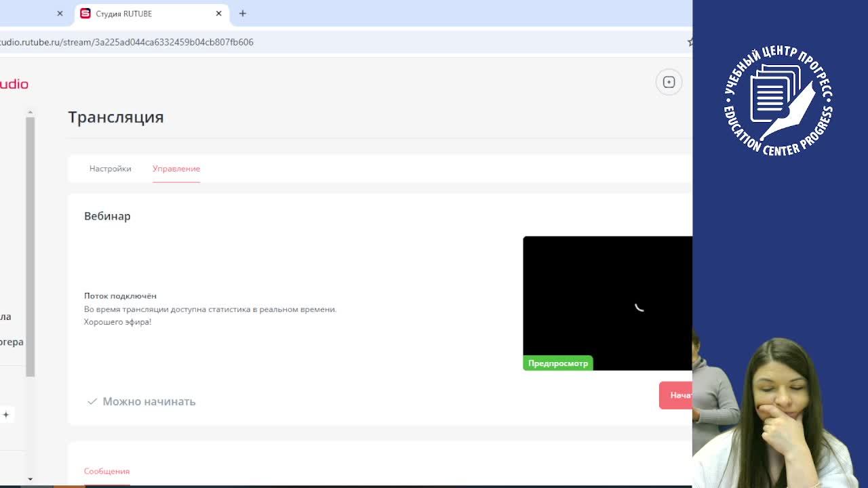This screenshot has height=488, width=868.
Task: Click the sidebar vertical scrollbar
Action: 30,247
